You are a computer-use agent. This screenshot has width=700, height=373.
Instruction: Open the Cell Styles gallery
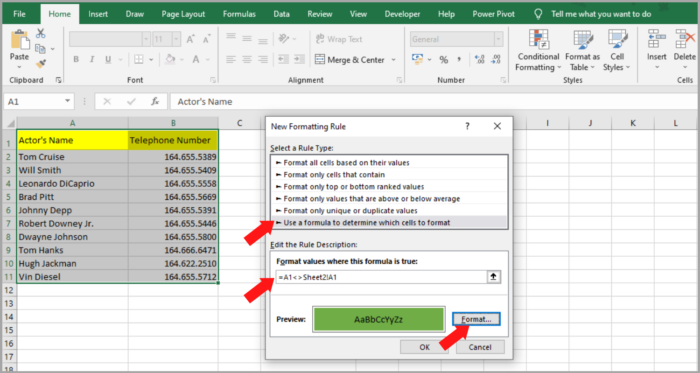point(617,50)
